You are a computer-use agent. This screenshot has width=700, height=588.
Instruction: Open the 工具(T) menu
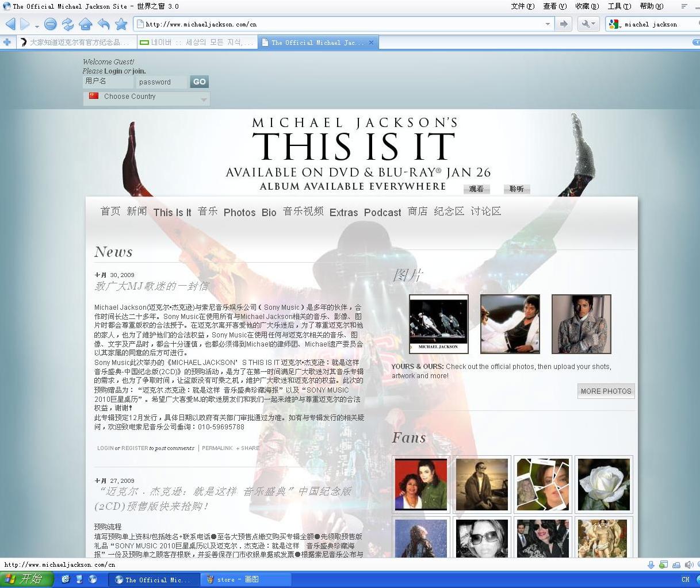pos(618,6)
